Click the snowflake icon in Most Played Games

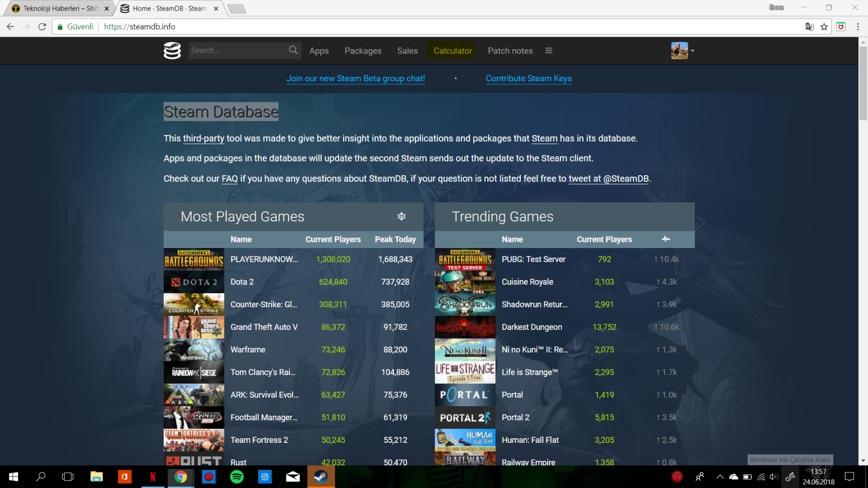[x=401, y=216]
